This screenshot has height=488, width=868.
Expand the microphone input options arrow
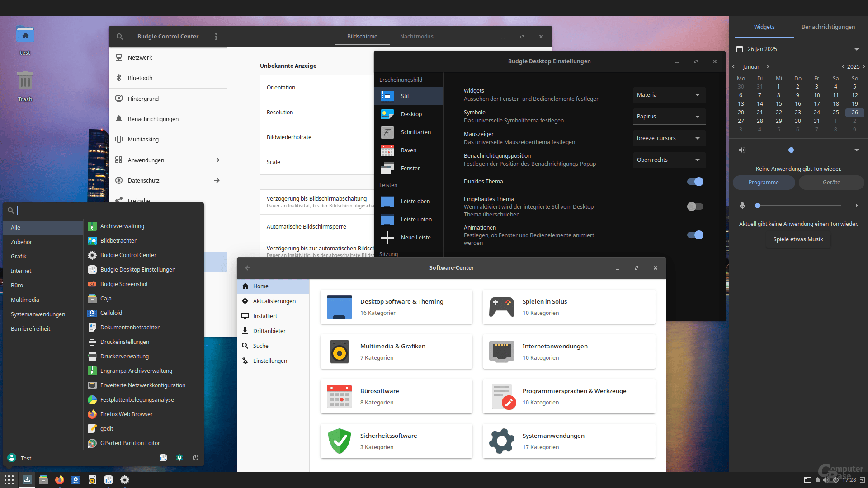(857, 206)
